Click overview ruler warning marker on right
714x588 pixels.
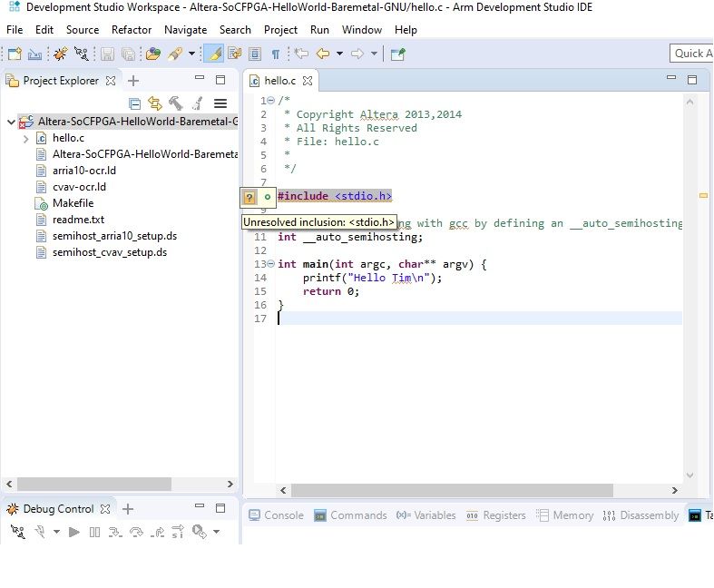pyautogui.click(x=703, y=195)
